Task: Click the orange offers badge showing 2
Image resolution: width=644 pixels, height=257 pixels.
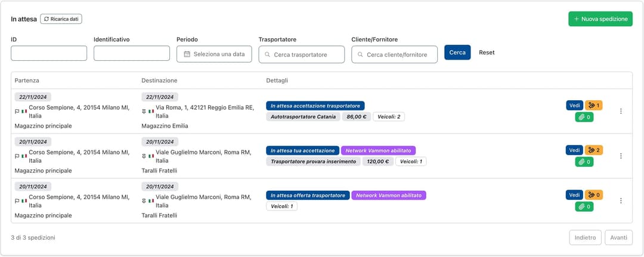Action: pyautogui.click(x=593, y=150)
